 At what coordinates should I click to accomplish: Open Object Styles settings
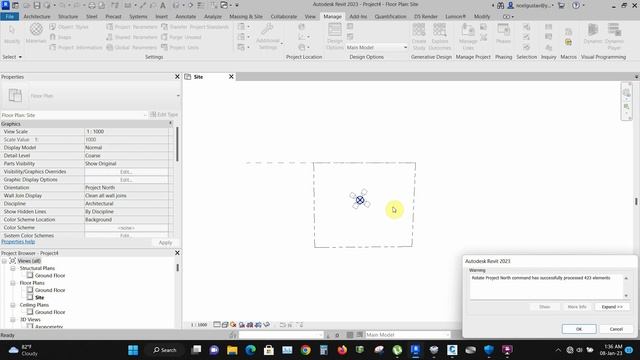tap(69, 27)
